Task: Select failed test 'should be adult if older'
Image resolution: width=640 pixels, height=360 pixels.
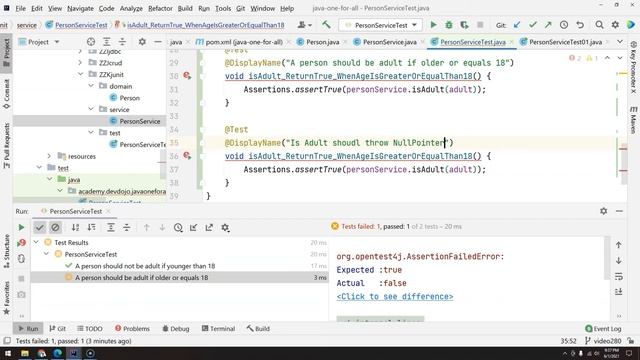Action: (141, 278)
